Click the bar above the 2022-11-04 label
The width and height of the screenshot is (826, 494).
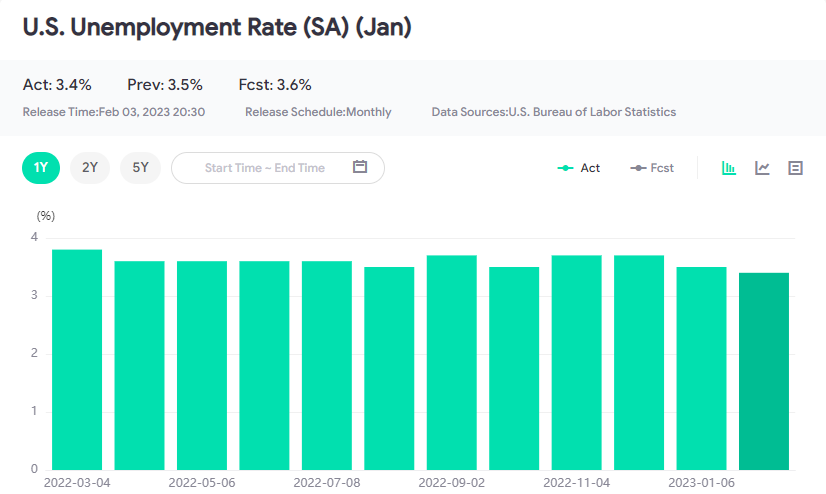(x=576, y=363)
